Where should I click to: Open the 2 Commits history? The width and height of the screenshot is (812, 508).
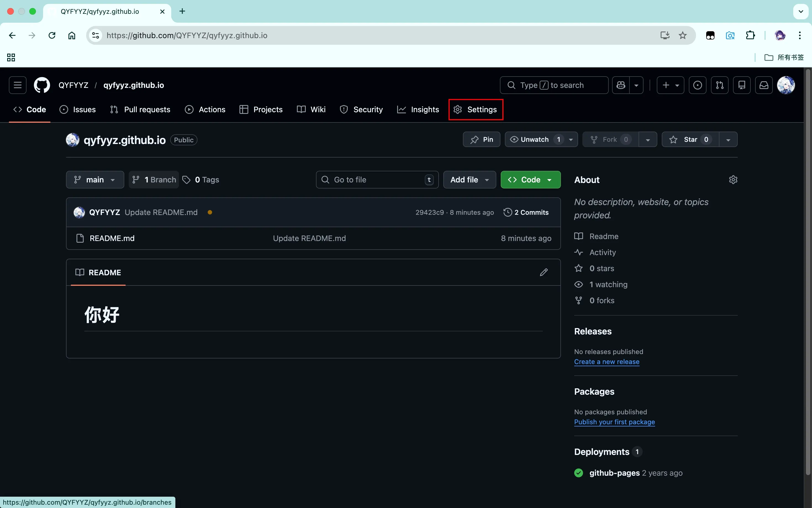pyautogui.click(x=526, y=212)
